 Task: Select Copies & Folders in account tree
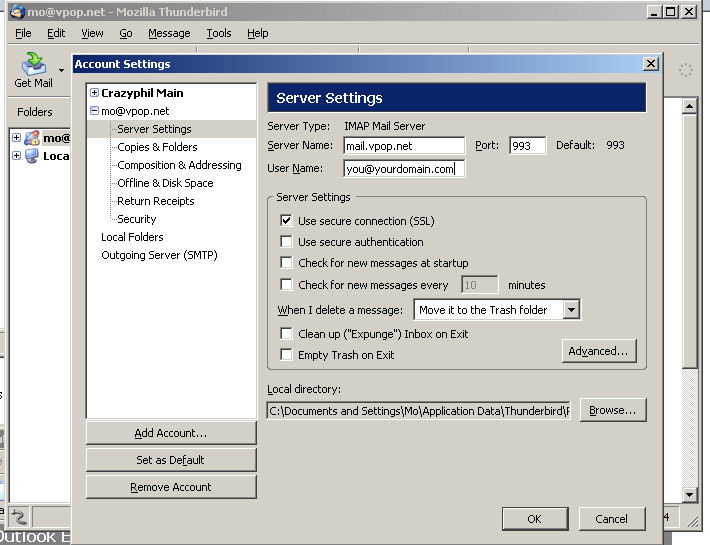[x=157, y=147]
